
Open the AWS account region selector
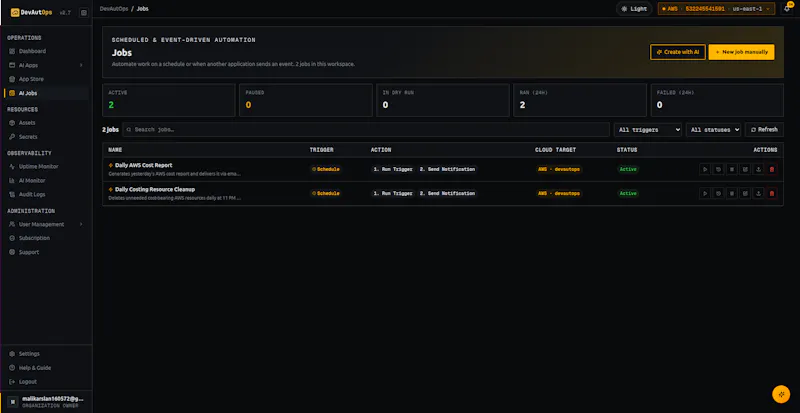tap(716, 9)
